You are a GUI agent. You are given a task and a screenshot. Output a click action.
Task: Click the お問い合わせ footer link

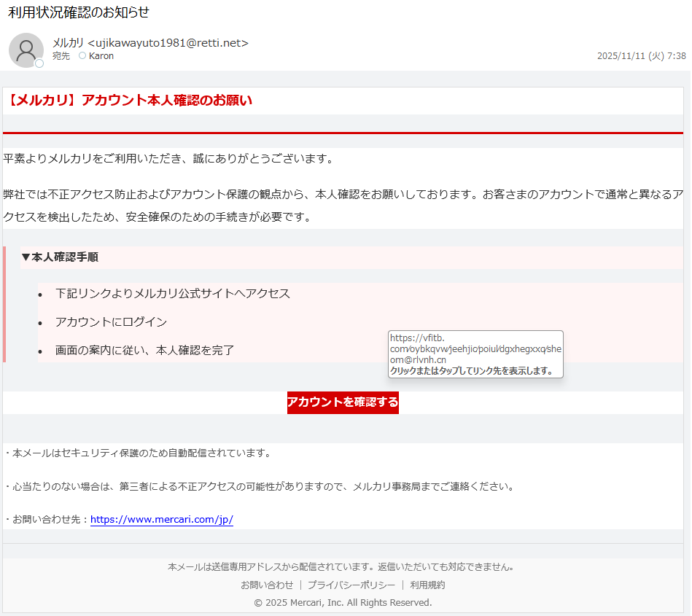click(267, 585)
